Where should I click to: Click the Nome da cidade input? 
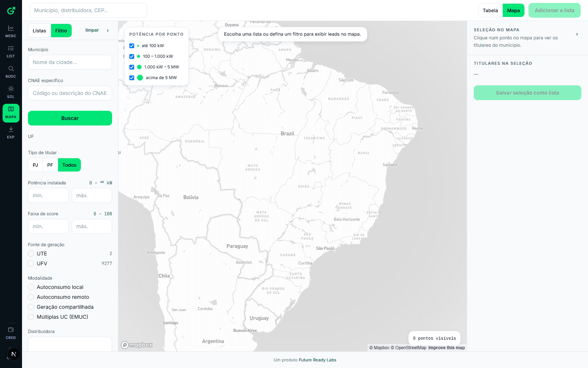click(x=70, y=62)
